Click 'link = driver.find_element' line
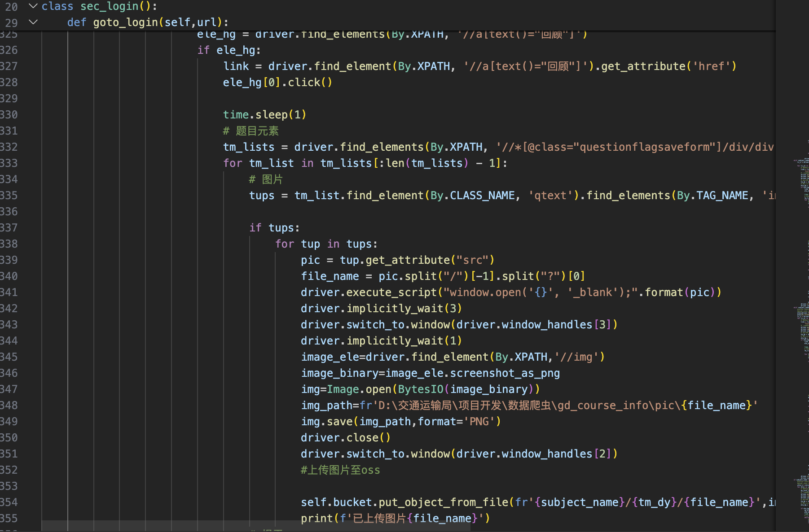Image resolution: width=809 pixels, height=532 pixels. coord(479,66)
